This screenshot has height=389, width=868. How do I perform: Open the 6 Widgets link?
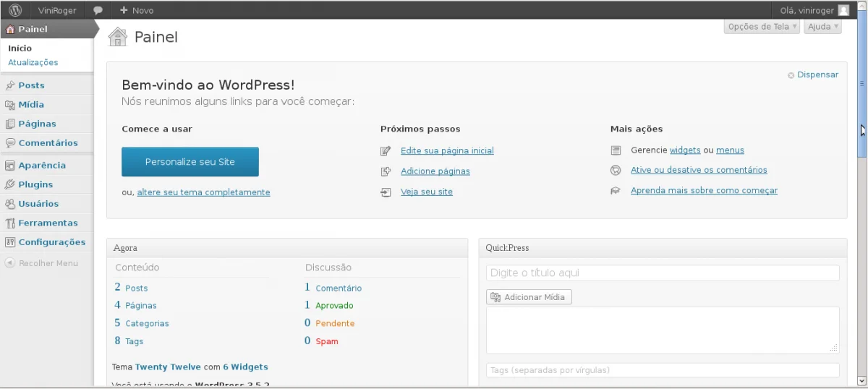pyautogui.click(x=245, y=367)
